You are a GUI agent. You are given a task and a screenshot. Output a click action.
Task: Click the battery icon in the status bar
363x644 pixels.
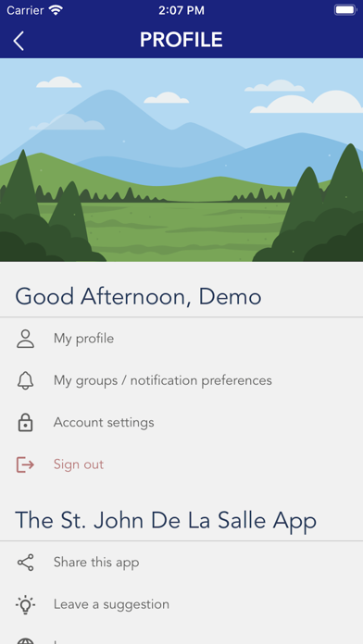[345, 10]
